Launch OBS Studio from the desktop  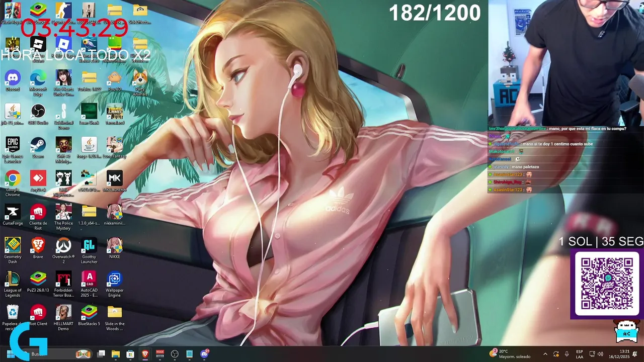(x=38, y=114)
